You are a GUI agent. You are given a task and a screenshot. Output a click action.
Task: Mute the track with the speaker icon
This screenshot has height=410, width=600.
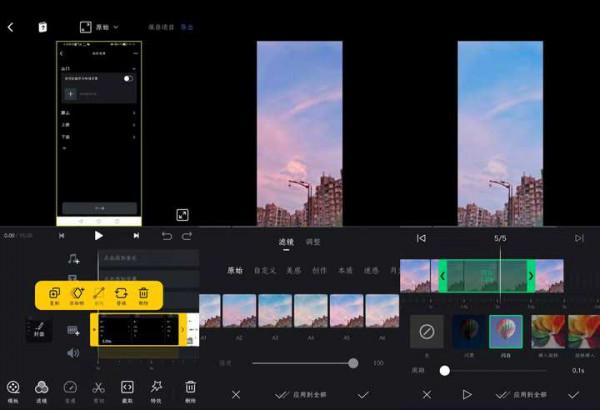(x=73, y=353)
